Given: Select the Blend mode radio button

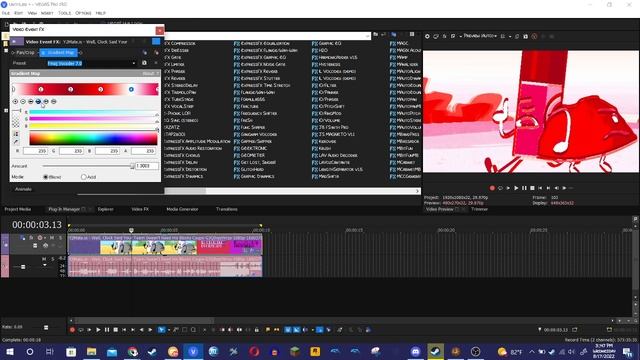Looking at the screenshot, I should pos(46,177).
